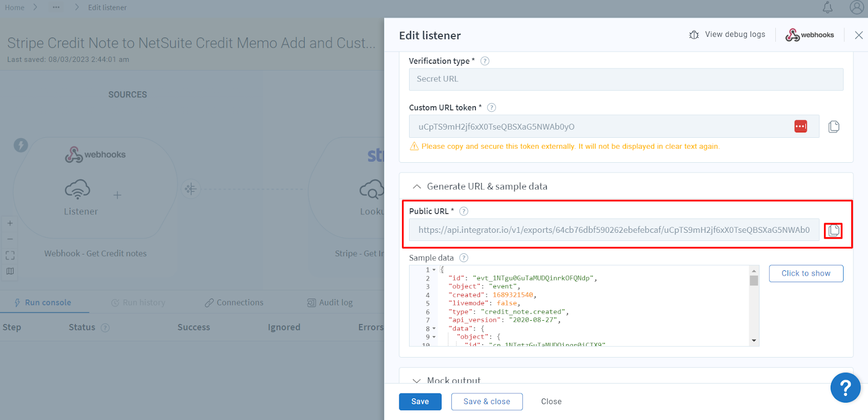The image size is (868, 420).
Task: Click the lightning bolt flow icon
Action: coord(21,145)
